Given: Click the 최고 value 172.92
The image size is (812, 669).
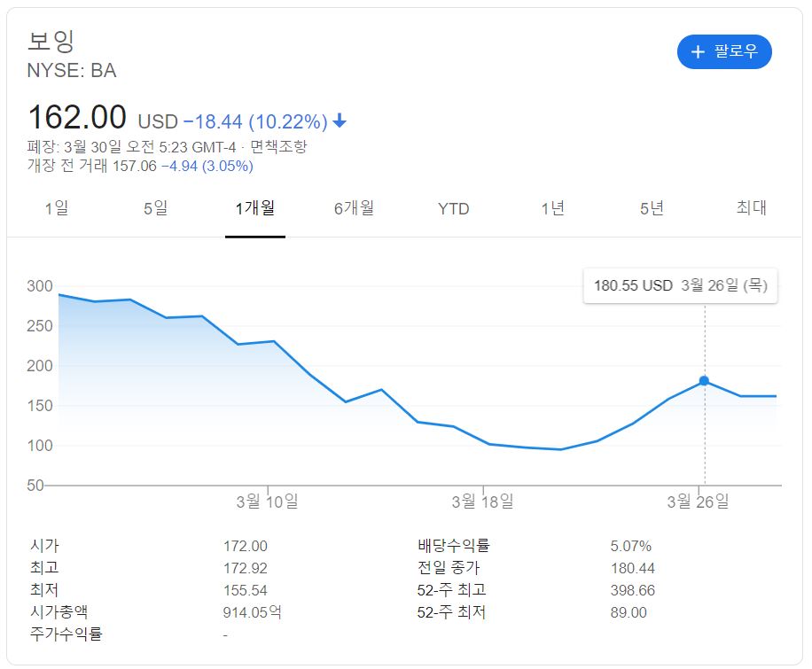Looking at the screenshot, I should coord(246,569).
